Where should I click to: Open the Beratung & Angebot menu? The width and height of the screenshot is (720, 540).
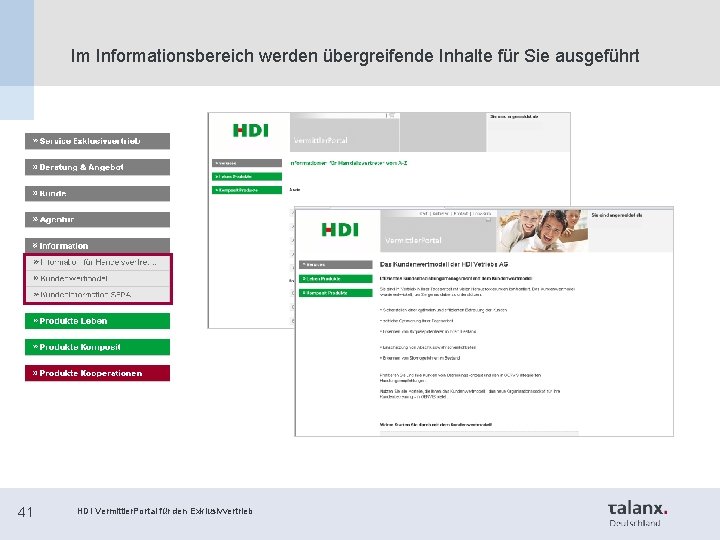97,167
